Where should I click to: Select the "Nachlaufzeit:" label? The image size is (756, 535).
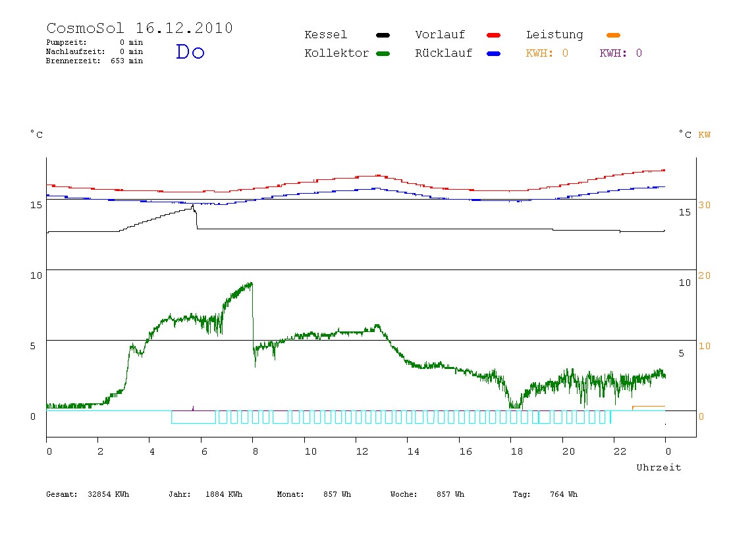click(75, 51)
